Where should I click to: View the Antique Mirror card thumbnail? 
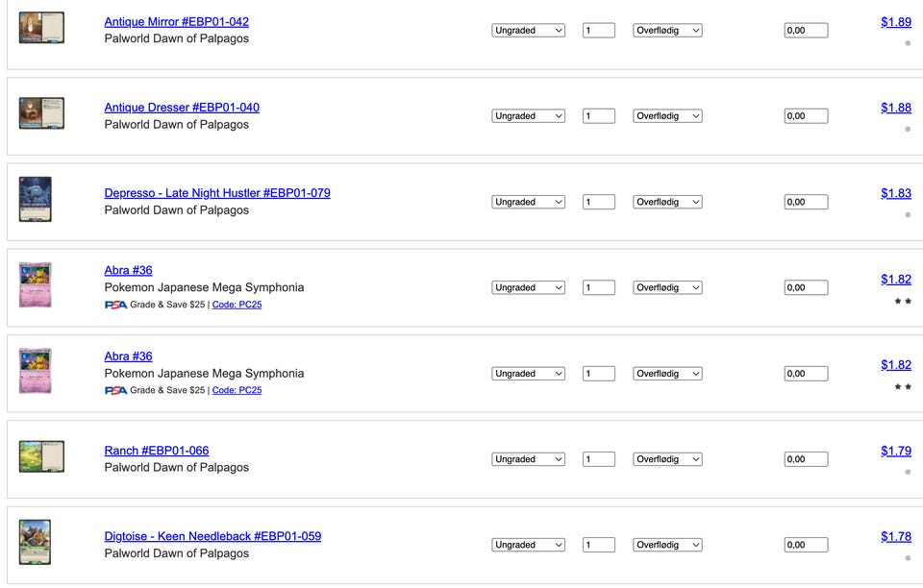tap(41, 28)
